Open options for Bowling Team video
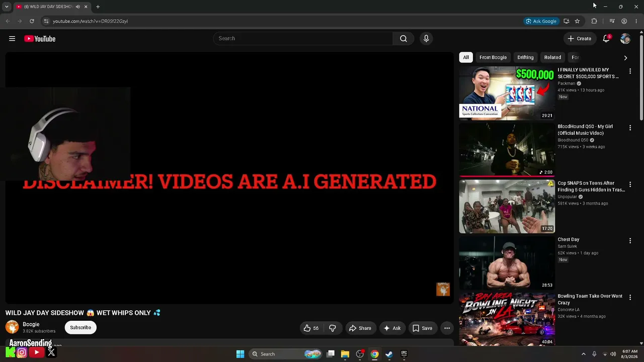The image size is (644, 362). coord(630,298)
